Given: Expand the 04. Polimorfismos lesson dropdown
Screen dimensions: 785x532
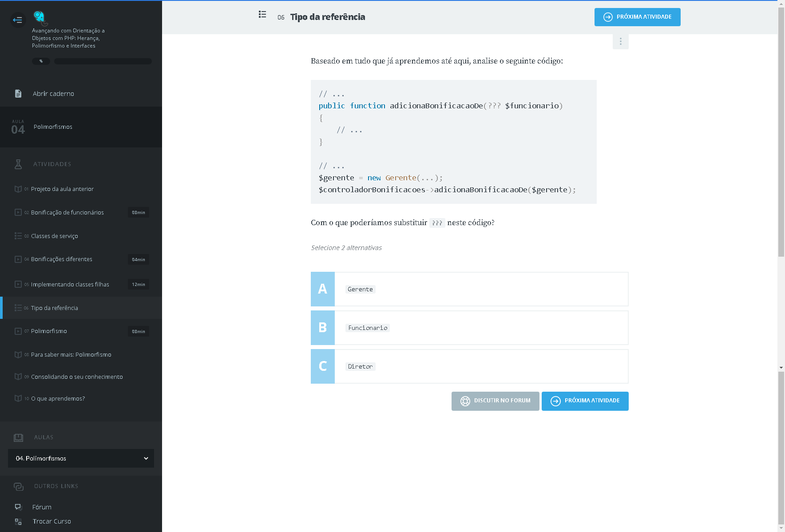Looking at the screenshot, I should coord(81,458).
